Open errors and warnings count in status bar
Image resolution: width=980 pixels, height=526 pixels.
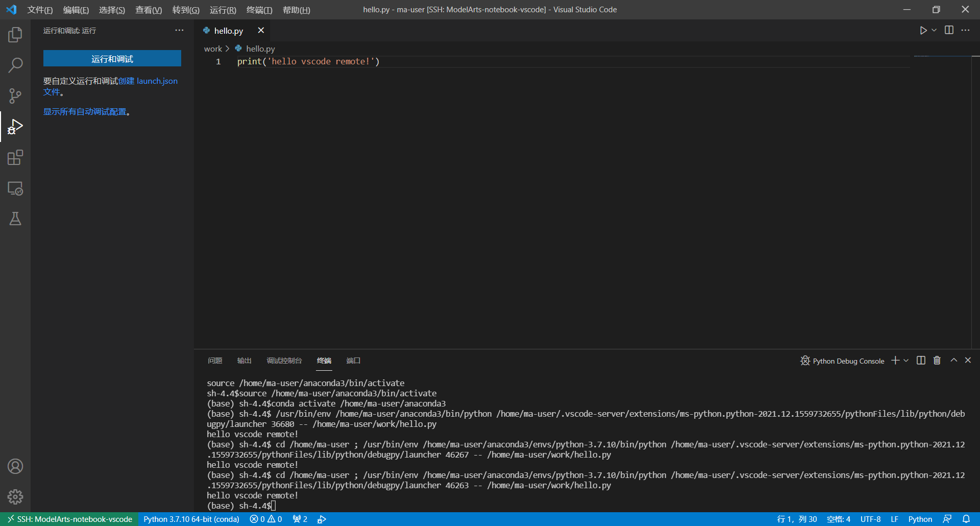(x=266, y=519)
